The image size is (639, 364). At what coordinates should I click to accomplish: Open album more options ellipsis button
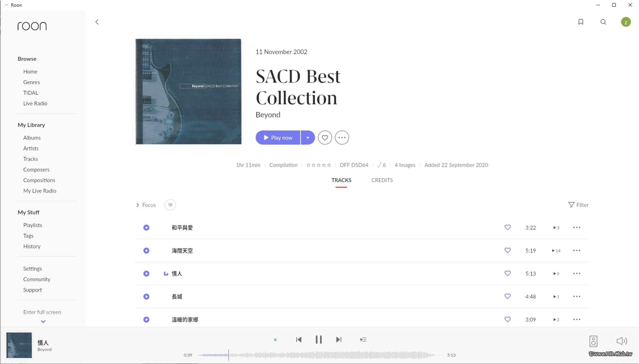click(342, 138)
